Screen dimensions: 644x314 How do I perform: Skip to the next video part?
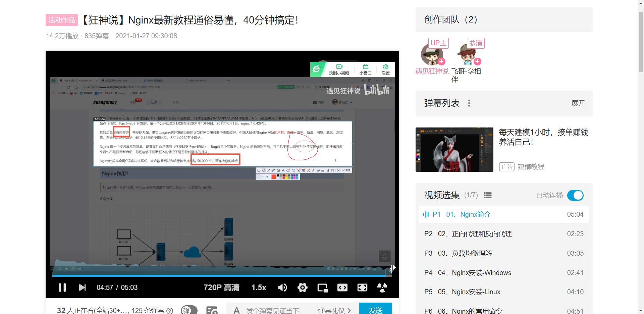tap(82, 287)
